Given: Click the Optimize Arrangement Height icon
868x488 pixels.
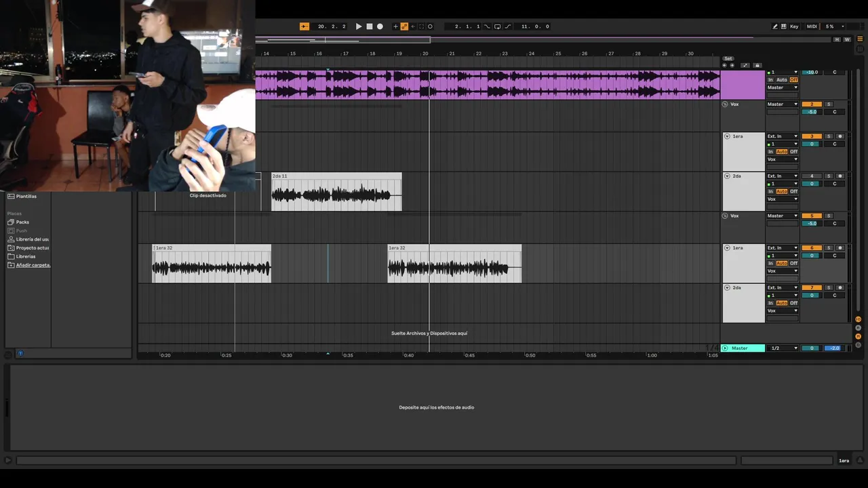Looking at the screenshot, I should click(746, 65).
